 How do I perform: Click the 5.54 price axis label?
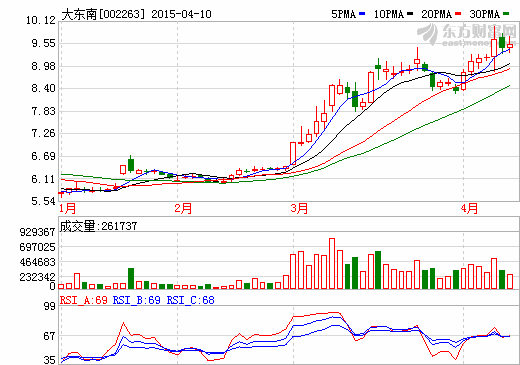click(43, 201)
